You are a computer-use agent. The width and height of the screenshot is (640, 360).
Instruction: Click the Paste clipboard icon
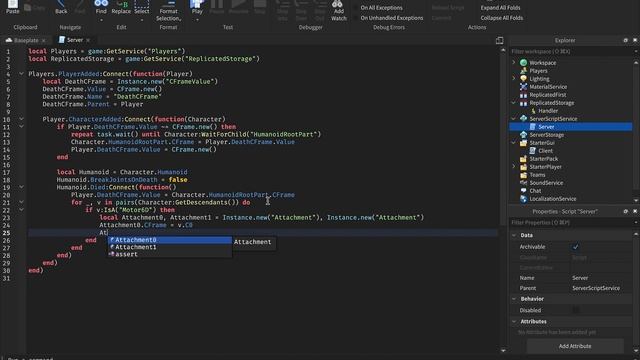[13, 4]
